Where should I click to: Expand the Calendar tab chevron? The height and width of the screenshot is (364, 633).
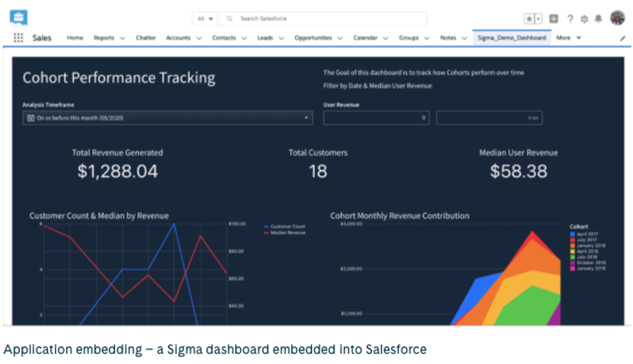pyautogui.click(x=386, y=38)
